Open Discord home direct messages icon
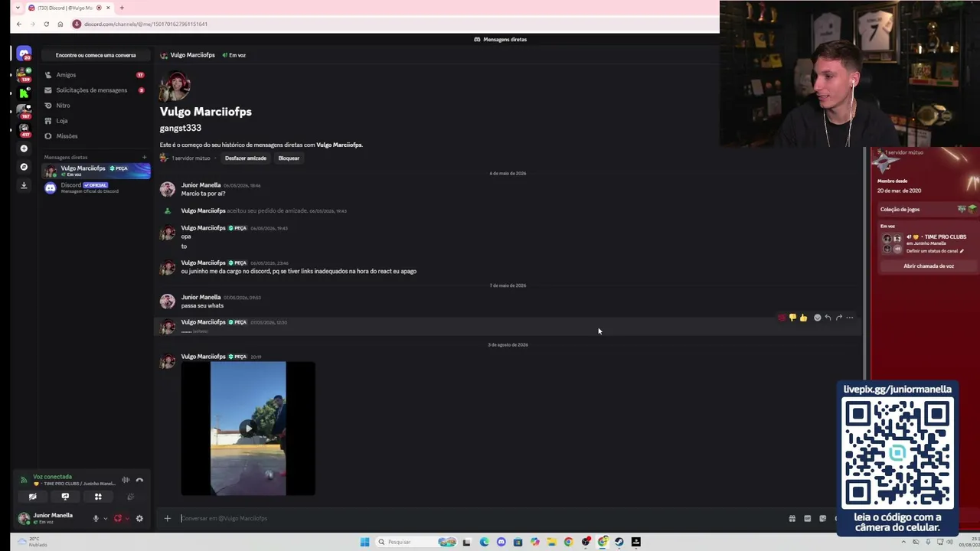980x551 pixels. [x=24, y=54]
